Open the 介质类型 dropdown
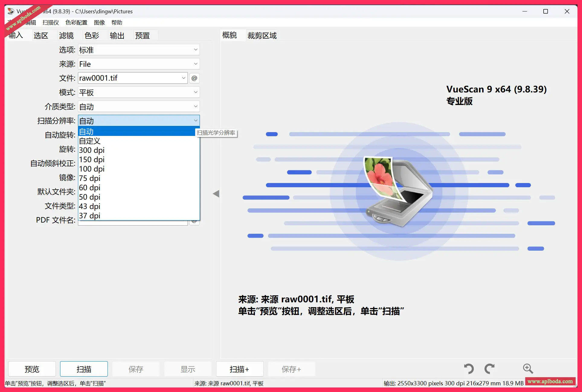 pyautogui.click(x=139, y=107)
